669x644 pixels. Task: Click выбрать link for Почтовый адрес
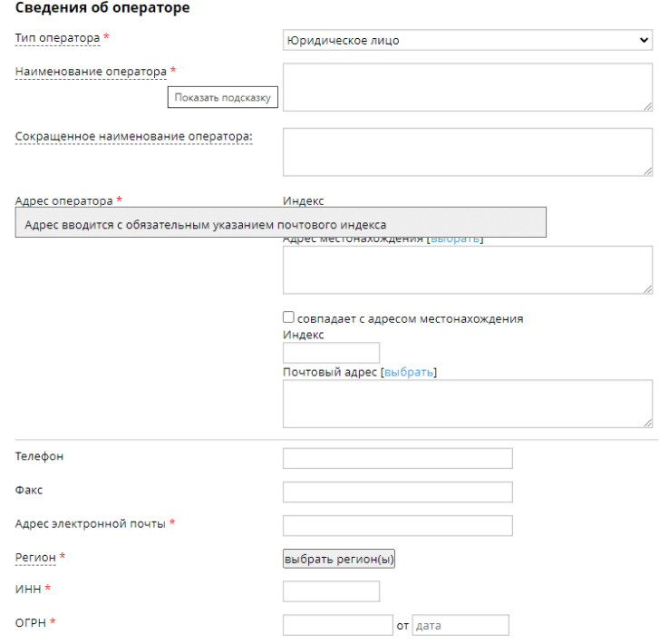tap(409, 372)
